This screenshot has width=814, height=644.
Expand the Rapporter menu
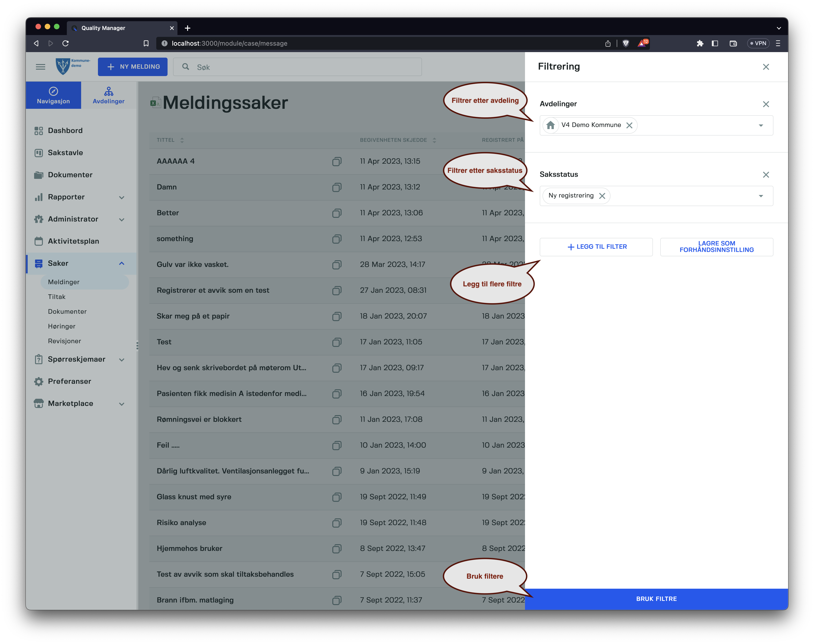[x=121, y=198]
